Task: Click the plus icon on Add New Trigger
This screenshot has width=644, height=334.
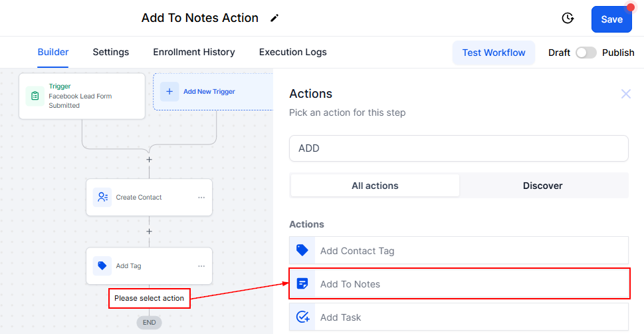Action: point(169,92)
